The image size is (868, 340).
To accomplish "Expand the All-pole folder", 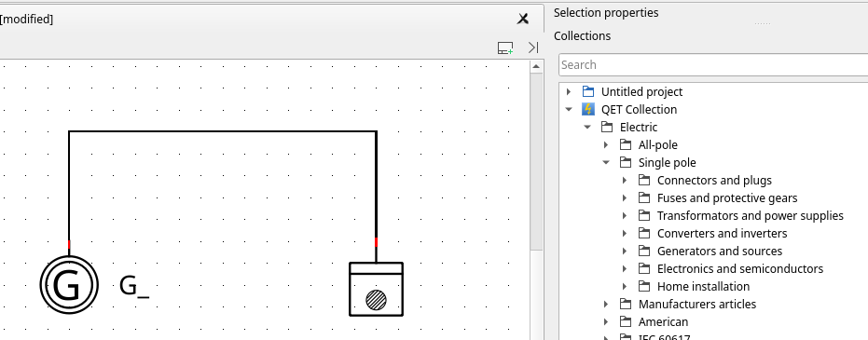I will tap(606, 144).
